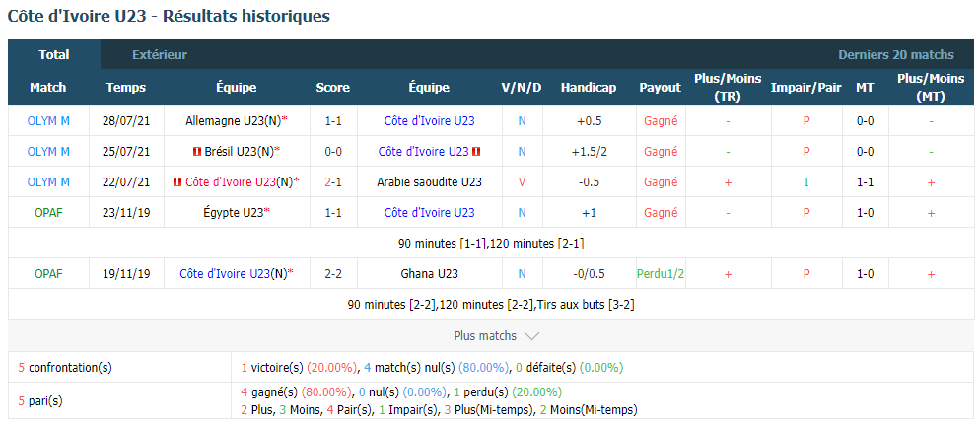Viewport: 980px width, 427px height.
Task: Click the Perdu1/2 payout cell
Action: pyautogui.click(x=661, y=274)
